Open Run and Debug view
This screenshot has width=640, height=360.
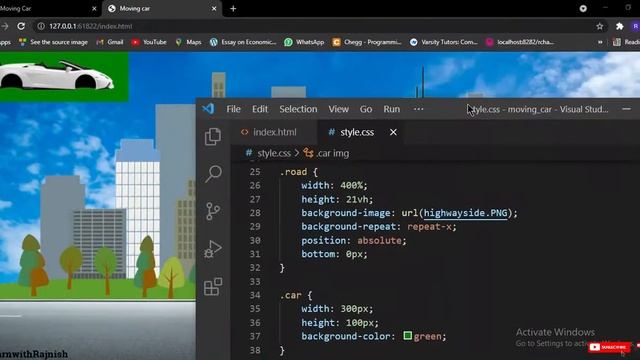[213, 249]
